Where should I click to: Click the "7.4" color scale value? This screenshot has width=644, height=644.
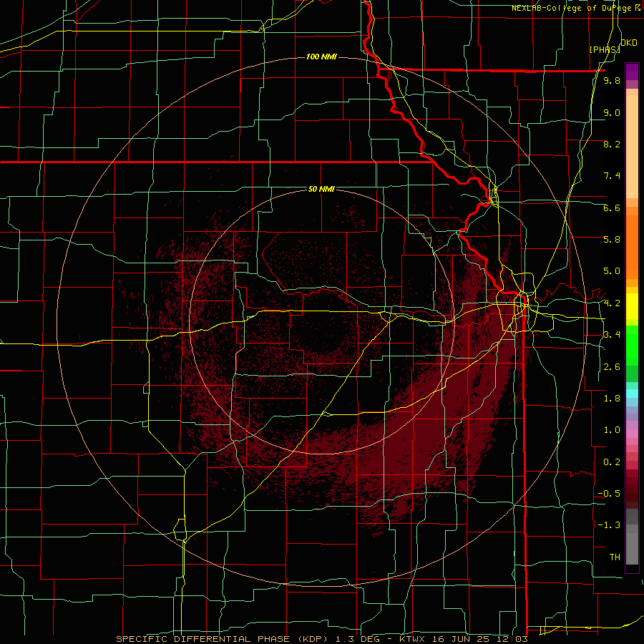612,176
